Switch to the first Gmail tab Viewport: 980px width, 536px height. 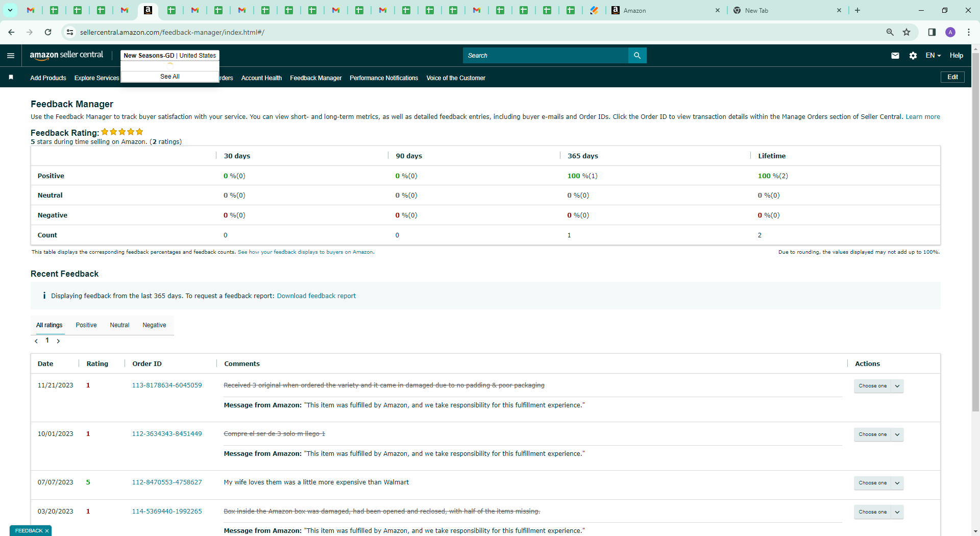pos(31,10)
